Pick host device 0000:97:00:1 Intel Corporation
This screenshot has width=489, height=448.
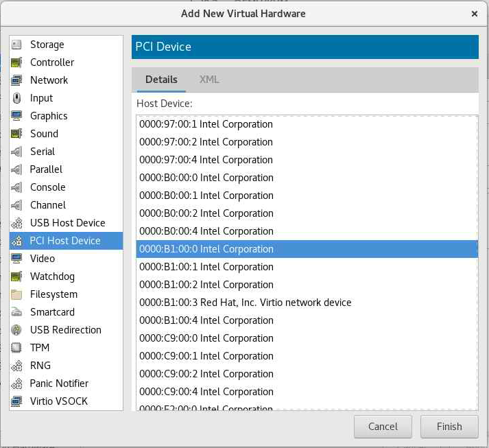tap(206, 124)
